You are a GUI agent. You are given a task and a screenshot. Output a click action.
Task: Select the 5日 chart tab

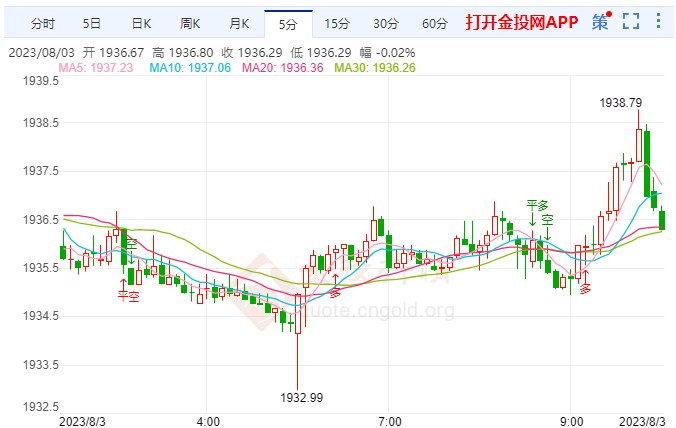(91, 23)
